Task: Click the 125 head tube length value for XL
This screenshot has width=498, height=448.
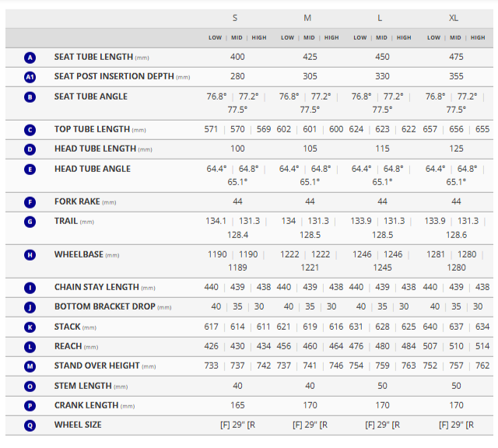Action: pos(456,149)
